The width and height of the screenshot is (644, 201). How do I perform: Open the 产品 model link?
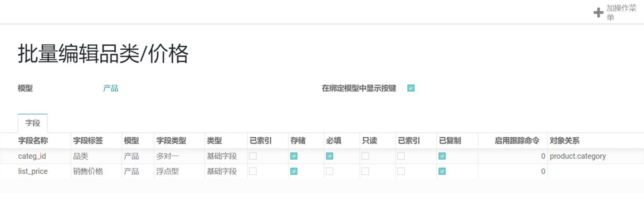coord(111,88)
